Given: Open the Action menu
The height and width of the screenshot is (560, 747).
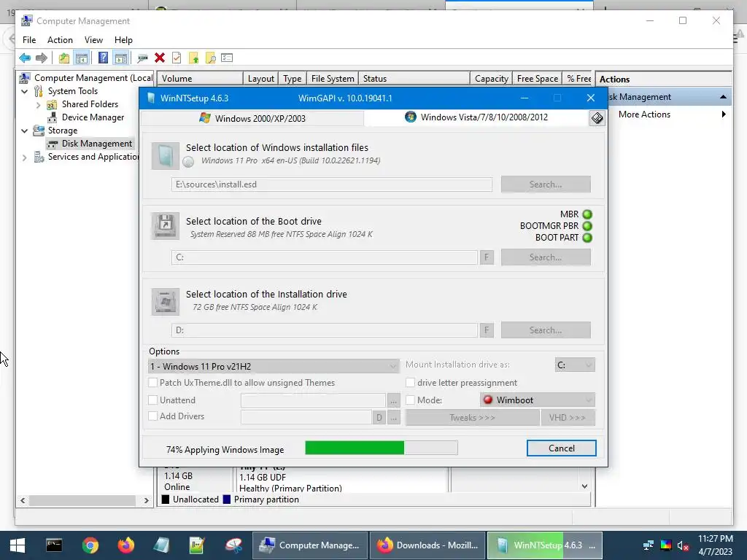Looking at the screenshot, I should tap(60, 40).
